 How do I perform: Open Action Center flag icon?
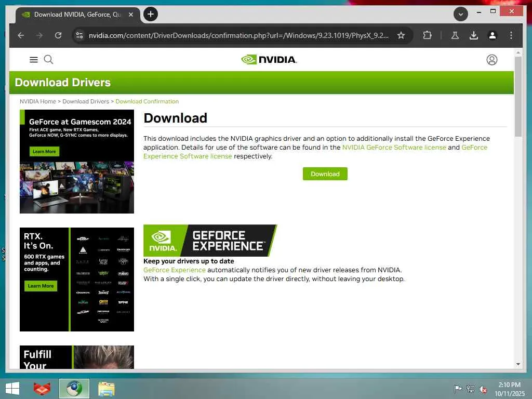click(x=458, y=389)
